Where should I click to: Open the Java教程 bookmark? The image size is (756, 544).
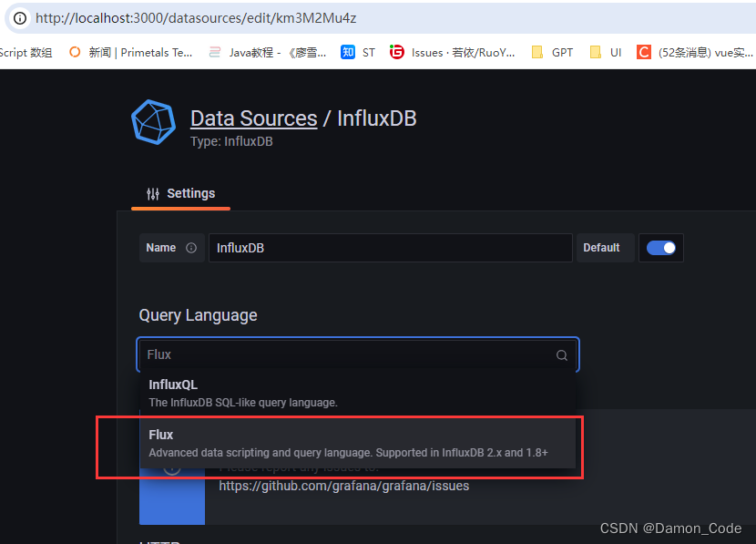click(x=268, y=52)
